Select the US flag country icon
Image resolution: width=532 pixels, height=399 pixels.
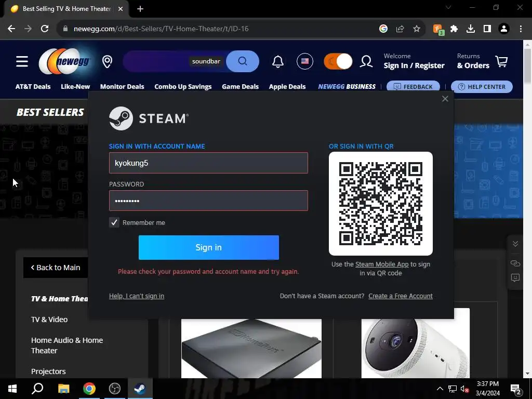pos(304,61)
